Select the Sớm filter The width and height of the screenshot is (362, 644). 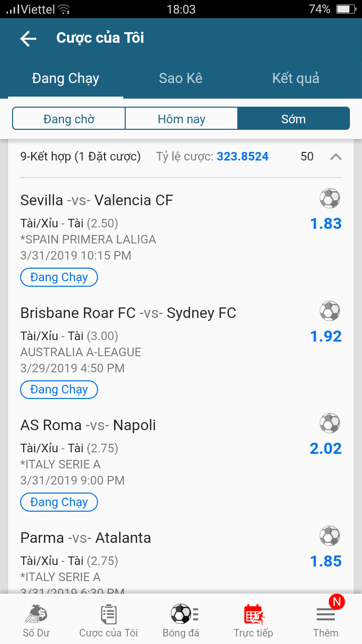pos(293,119)
